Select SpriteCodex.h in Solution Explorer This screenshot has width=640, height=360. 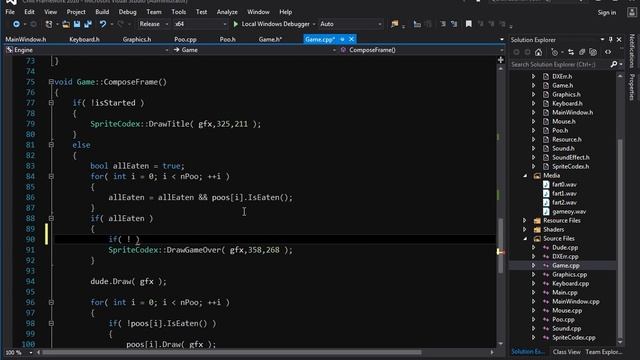pyautogui.click(x=570, y=167)
